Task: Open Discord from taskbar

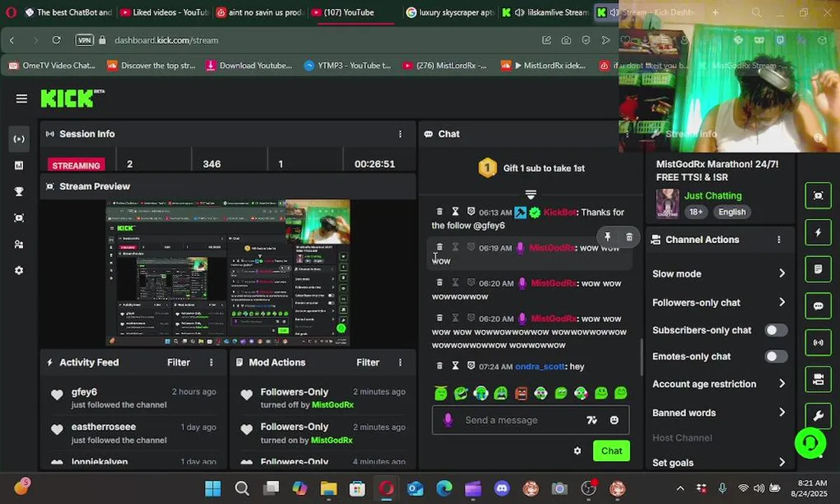Action: 501,489
